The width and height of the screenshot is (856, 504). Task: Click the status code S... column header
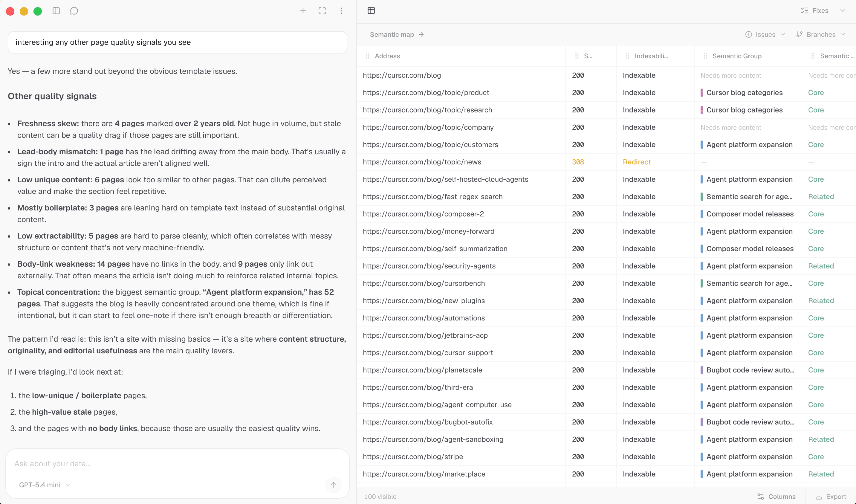coord(588,56)
